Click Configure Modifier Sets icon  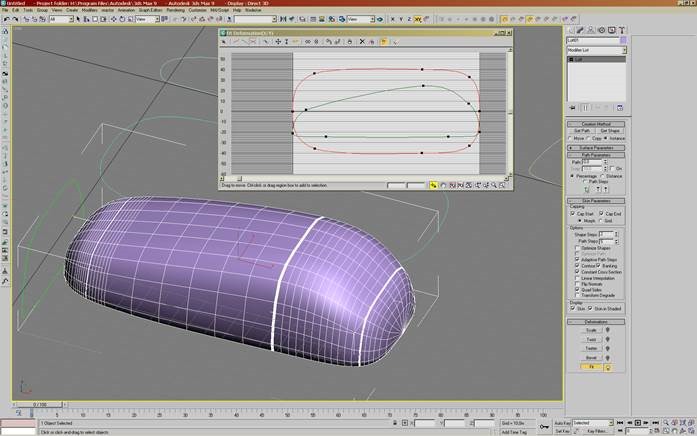[621, 106]
